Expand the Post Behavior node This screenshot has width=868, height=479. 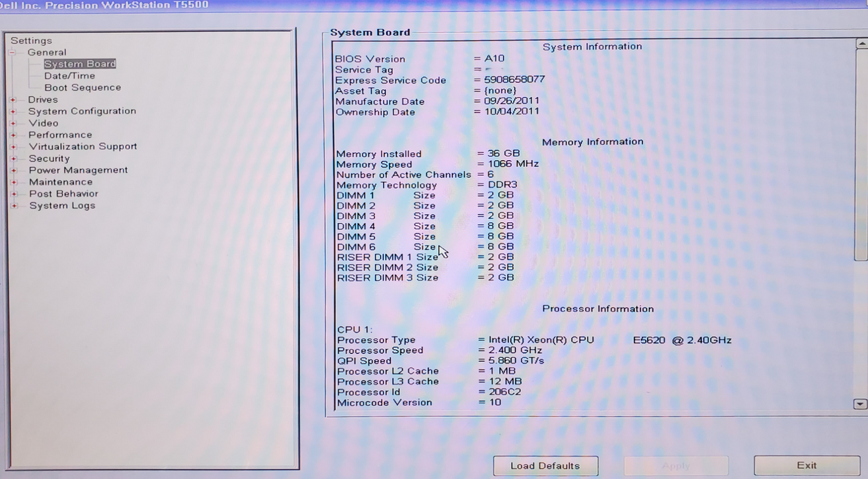(x=12, y=194)
